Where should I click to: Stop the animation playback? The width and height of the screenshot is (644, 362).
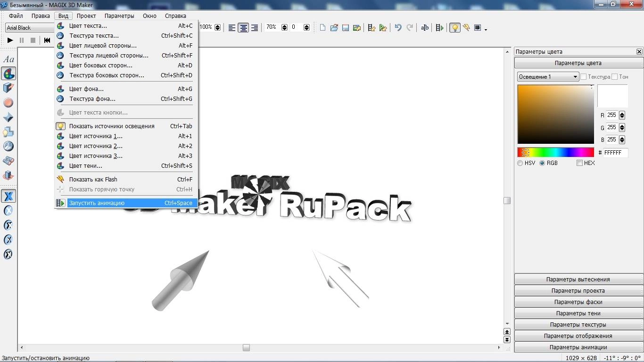coord(33,41)
